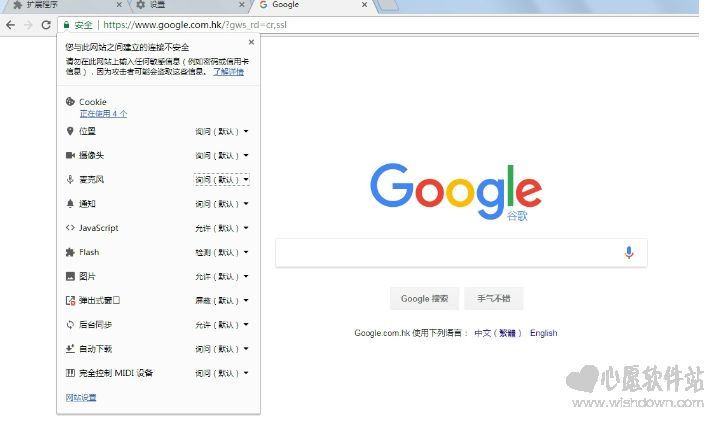The width and height of the screenshot is (726, 423).
Task: Click the browser back arrow
Action: coord(10,25)
